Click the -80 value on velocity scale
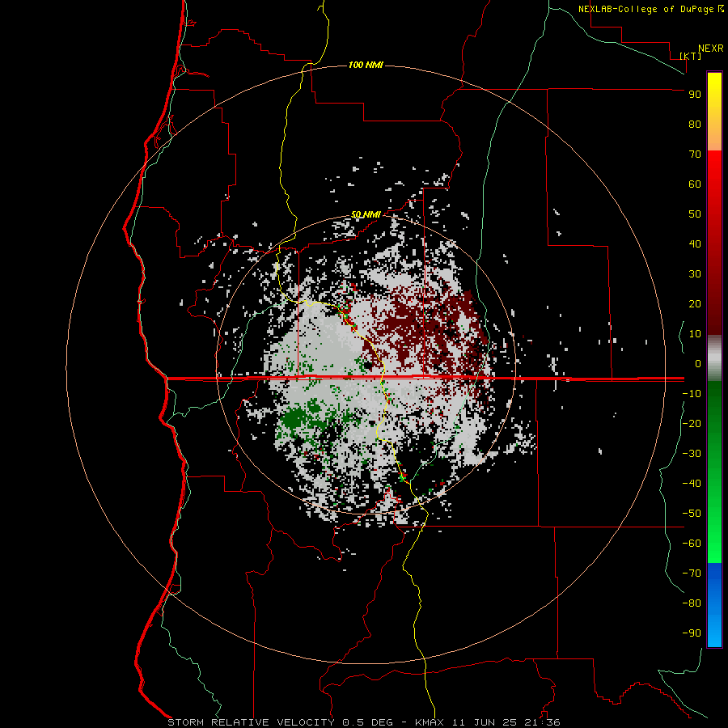 (x=692, y=603)
